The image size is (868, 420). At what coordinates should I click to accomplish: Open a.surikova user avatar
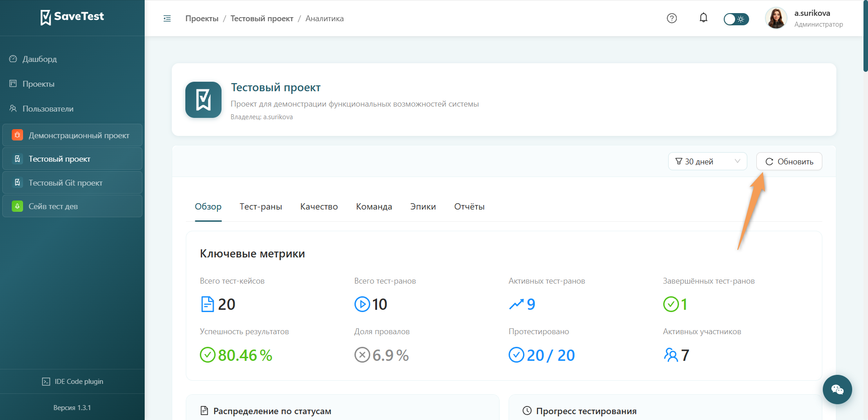[776, 18]
